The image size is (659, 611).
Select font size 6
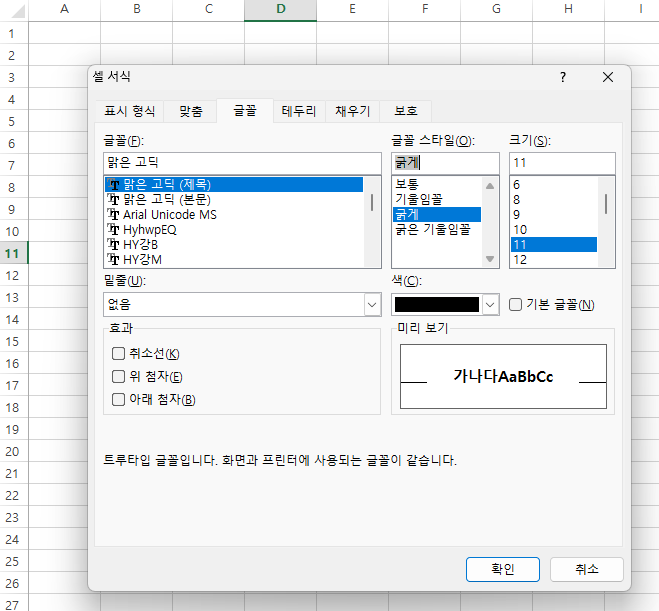(554, 185)
